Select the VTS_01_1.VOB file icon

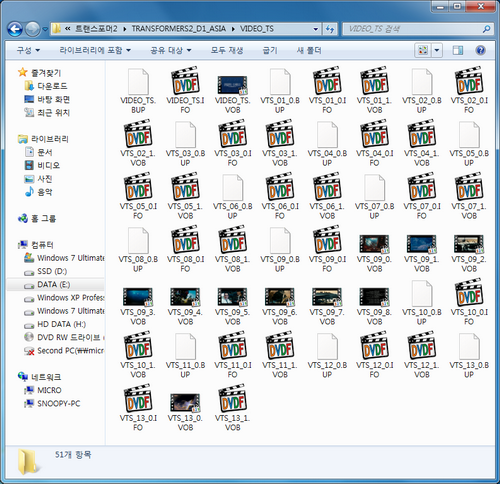pyautogui.click(x=375, y=81)
